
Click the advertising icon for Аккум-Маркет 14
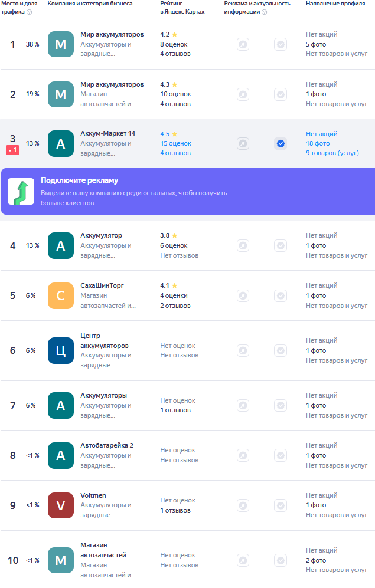point(243,144)
